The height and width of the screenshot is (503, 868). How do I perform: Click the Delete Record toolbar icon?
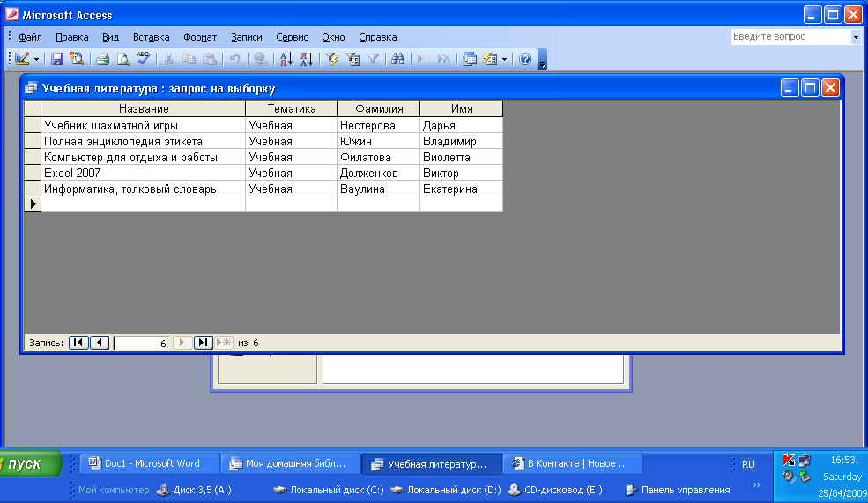444,59
